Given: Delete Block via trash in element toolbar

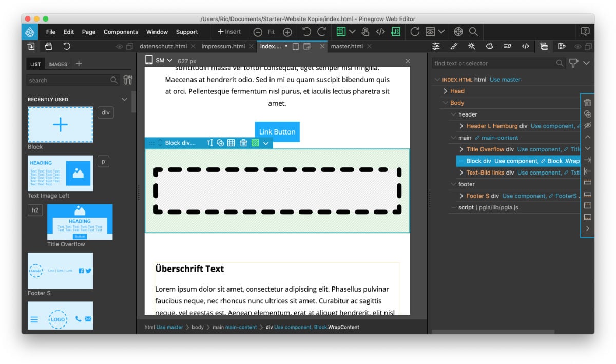Looking at the screenshot, I should point(243,143).
